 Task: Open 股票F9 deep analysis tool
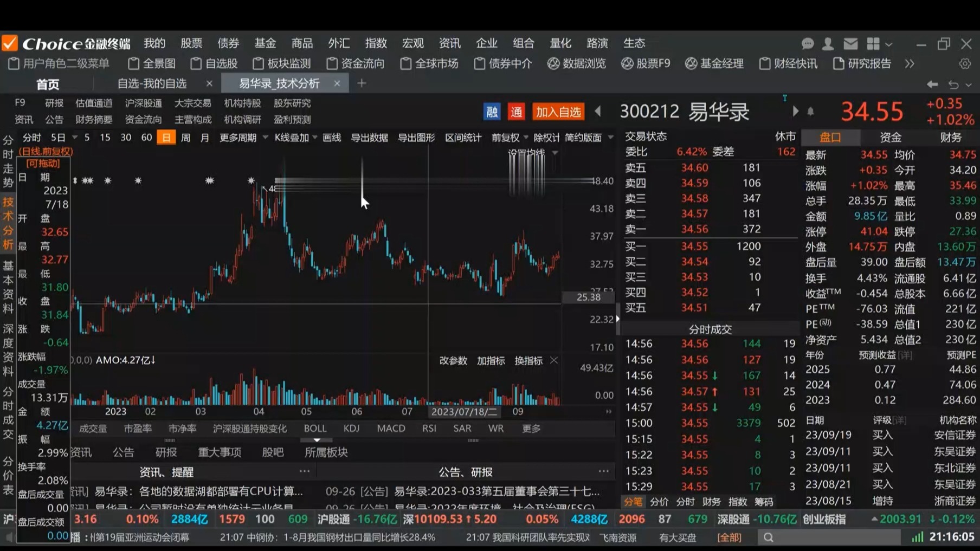(x=653, y=63)
